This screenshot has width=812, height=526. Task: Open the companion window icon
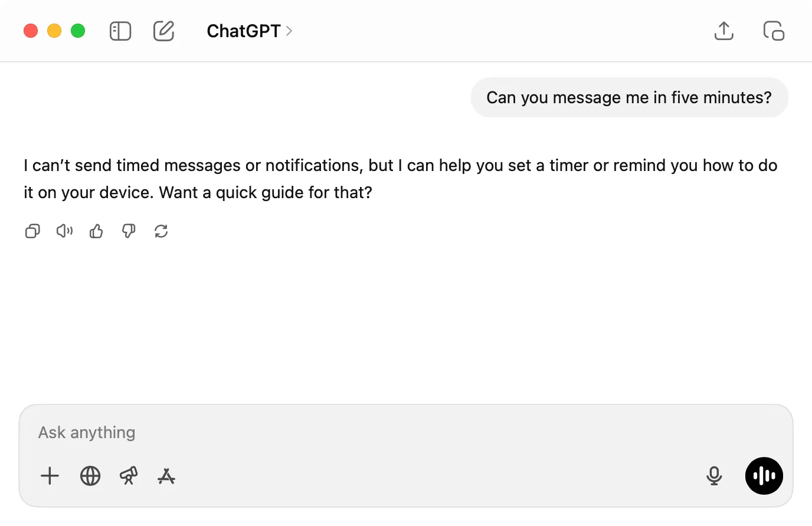(773, 31)
